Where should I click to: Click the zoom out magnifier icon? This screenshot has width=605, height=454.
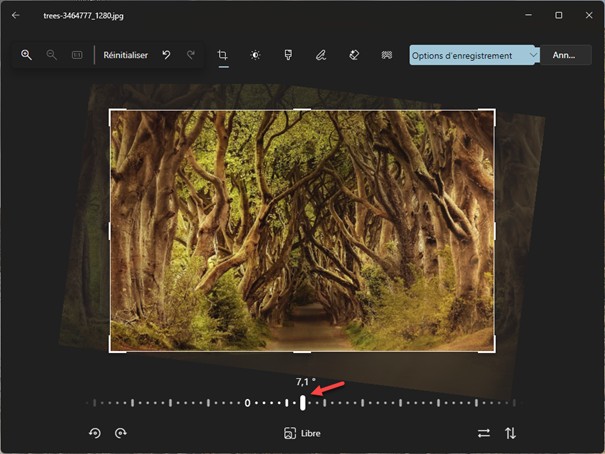coord(51,55)
